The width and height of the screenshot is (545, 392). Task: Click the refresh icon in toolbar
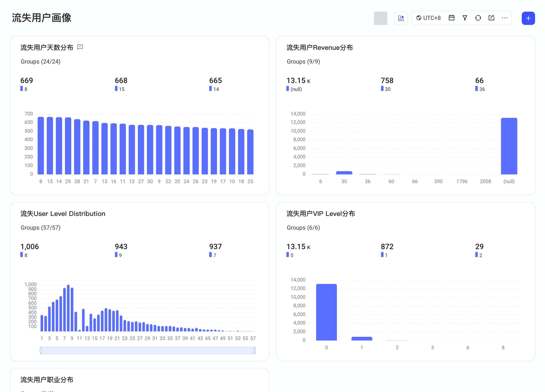pyautogui.click(x=478, y=18)
